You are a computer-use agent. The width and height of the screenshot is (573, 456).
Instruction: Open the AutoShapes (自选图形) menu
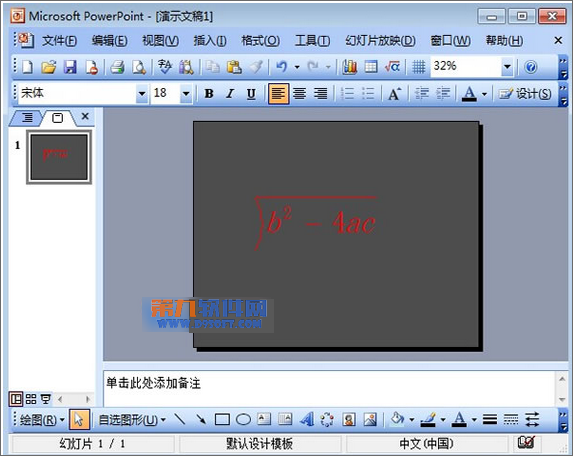point(132,420)
